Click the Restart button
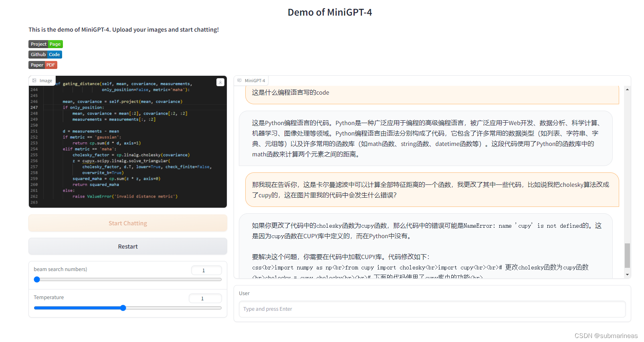This screenshot has height=342, width=644. tap(128, 247)
